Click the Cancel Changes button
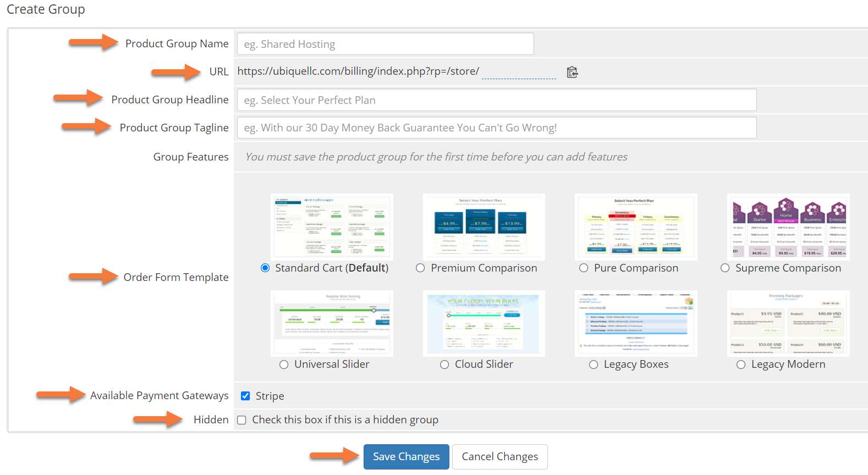This screenshot has width=868, height=475. coord(499,457)
